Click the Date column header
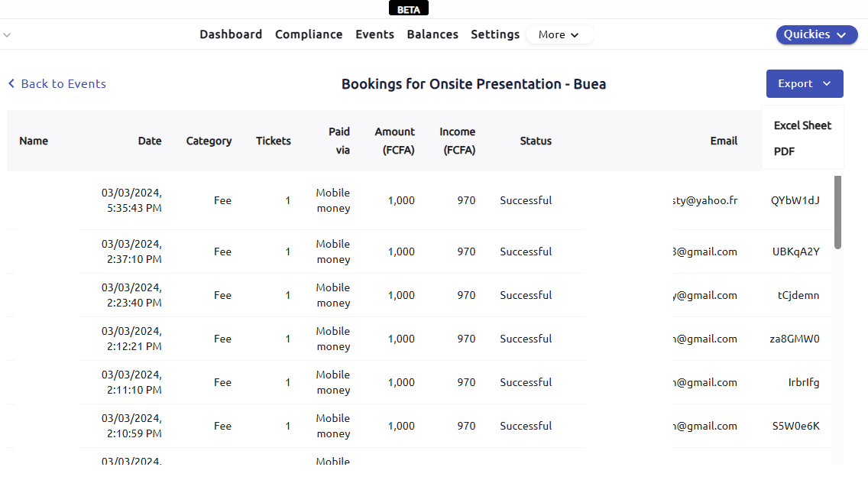 (150, 141)
